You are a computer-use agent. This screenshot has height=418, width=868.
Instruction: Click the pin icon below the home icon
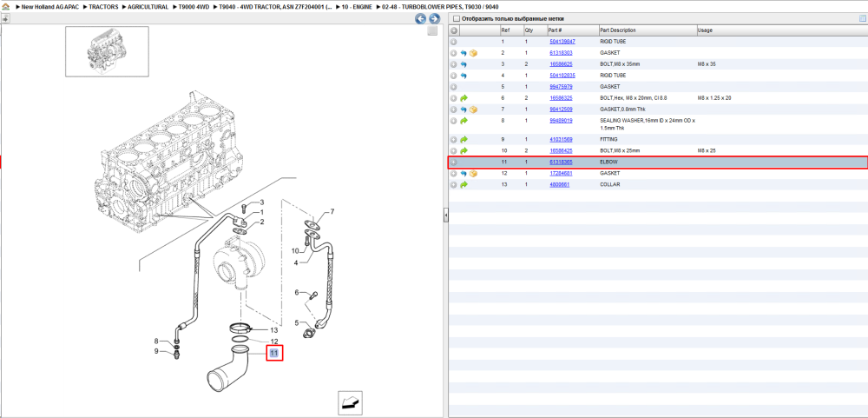(x=4, y=19)
